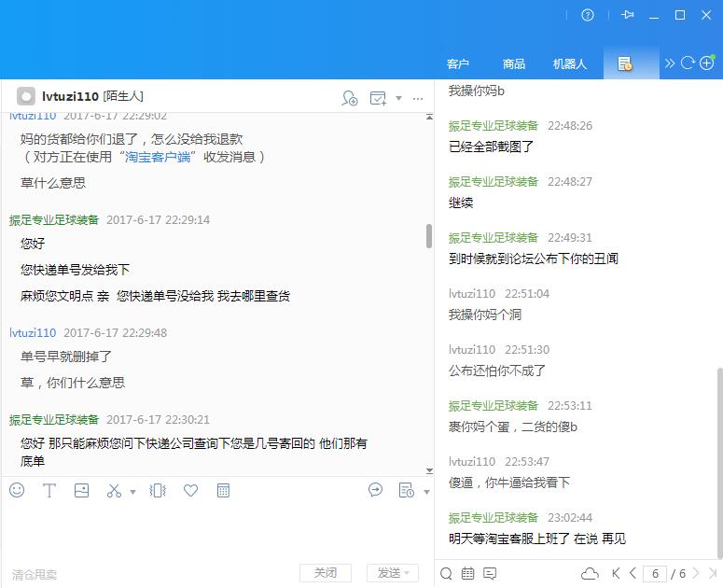Image resolution: width=723 pixels, height=588 pixels.
Task: Click the page number field showing 6
Action: coord(655,574)
